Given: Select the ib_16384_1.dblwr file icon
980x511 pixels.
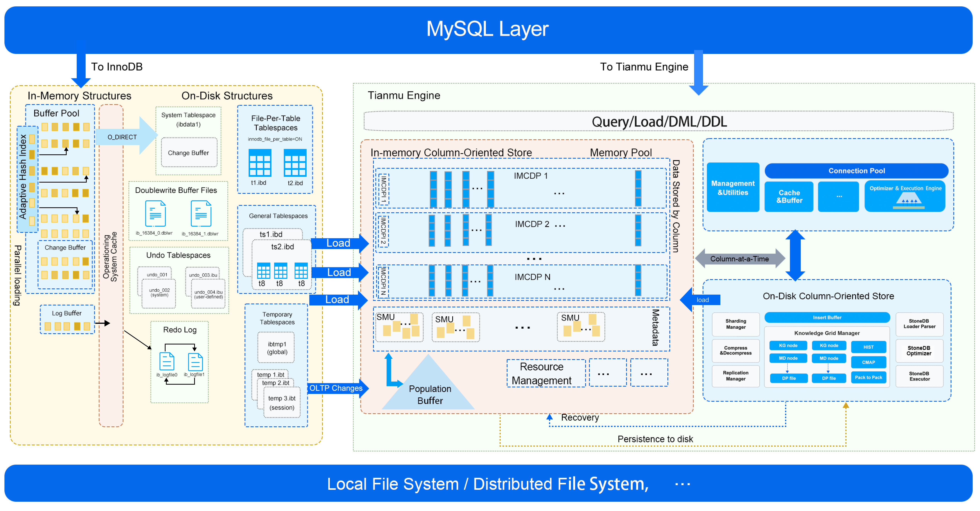Looking at the screenshot, I should 201,213.
